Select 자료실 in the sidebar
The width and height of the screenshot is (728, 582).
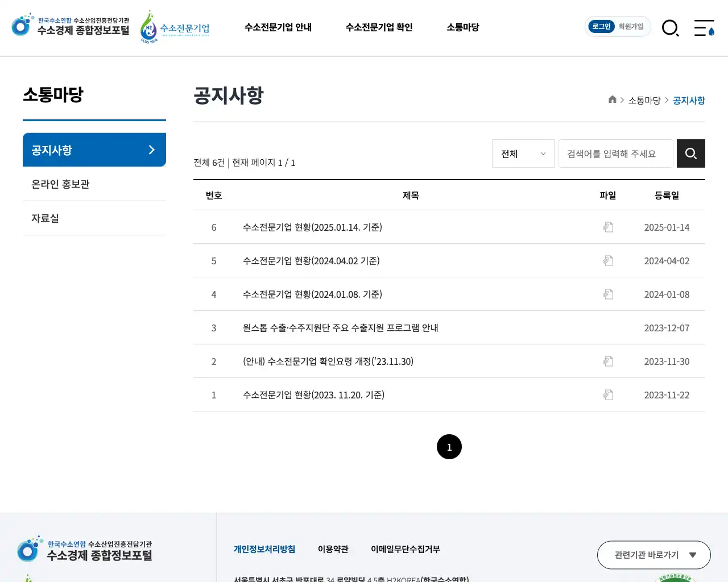[x=45, y=218]
